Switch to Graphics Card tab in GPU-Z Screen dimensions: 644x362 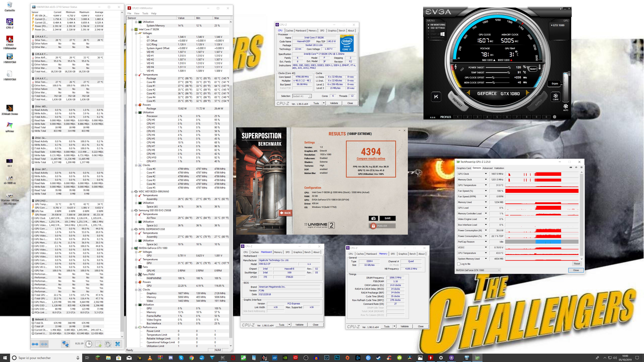(464, 168)
